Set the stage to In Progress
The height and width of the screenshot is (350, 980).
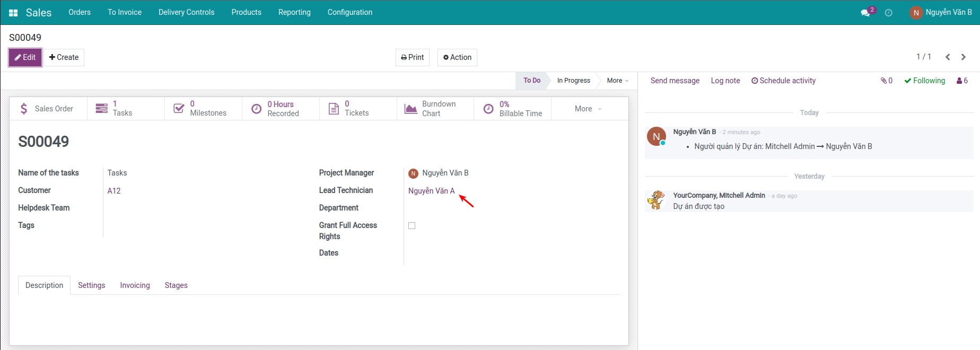573,81
